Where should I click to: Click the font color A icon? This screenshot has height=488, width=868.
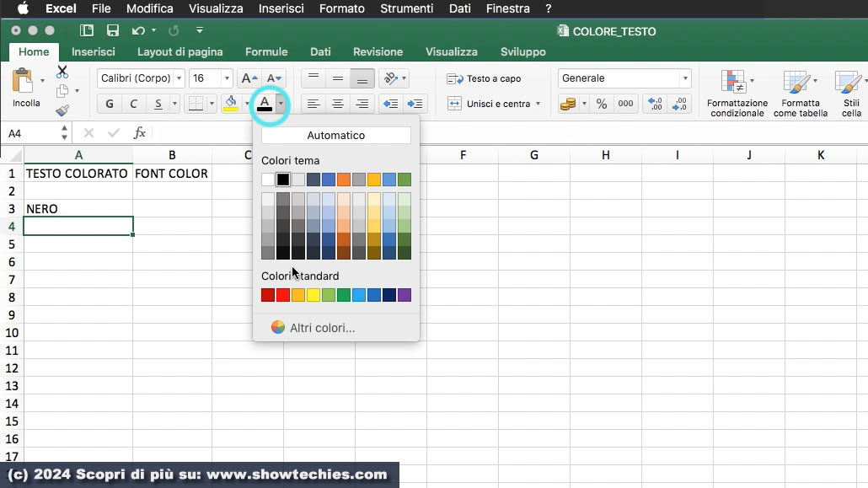[x=265, y=104]
